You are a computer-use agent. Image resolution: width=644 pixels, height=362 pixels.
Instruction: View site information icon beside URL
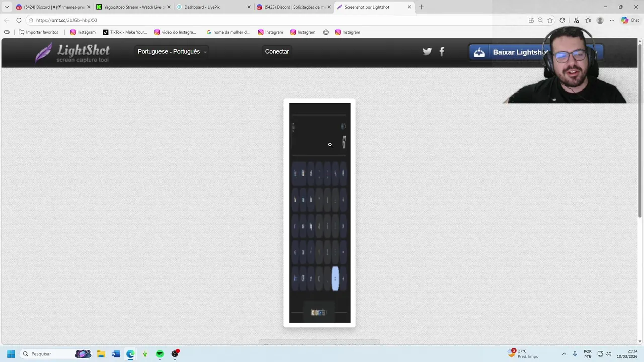(x=31, y=20)
